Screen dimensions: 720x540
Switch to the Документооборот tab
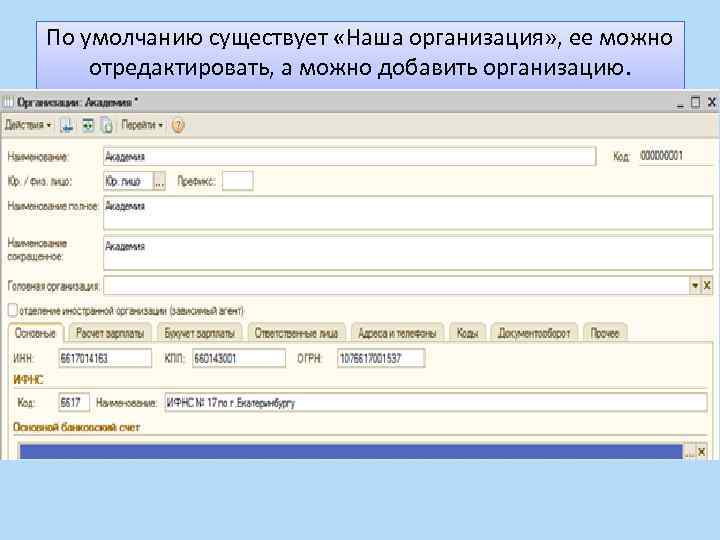tap(534, 333)
